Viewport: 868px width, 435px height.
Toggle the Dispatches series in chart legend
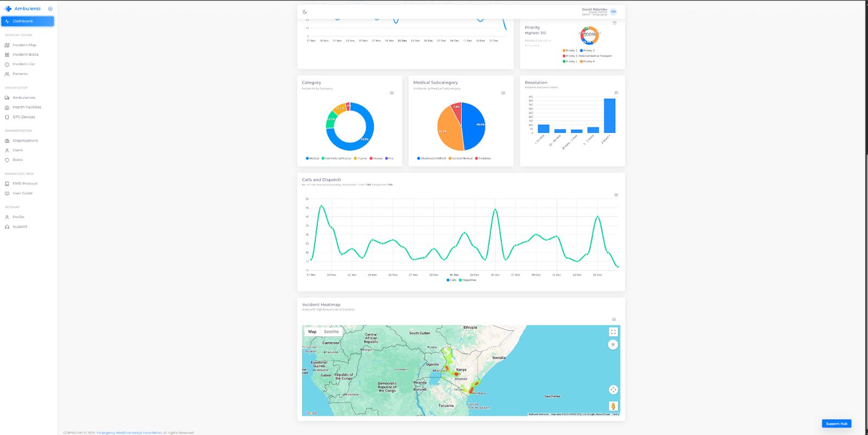click(468, 280)
